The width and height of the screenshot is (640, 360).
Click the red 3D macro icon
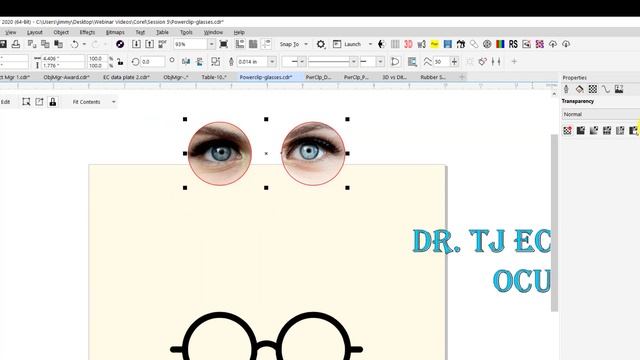click(x=408, y=44)
